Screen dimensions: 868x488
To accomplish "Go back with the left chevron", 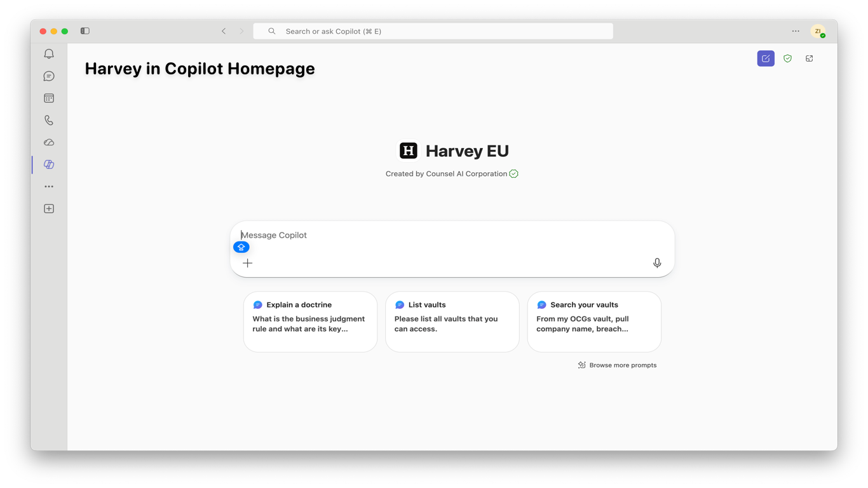I will pyautogui.click(x=224, y=31).
